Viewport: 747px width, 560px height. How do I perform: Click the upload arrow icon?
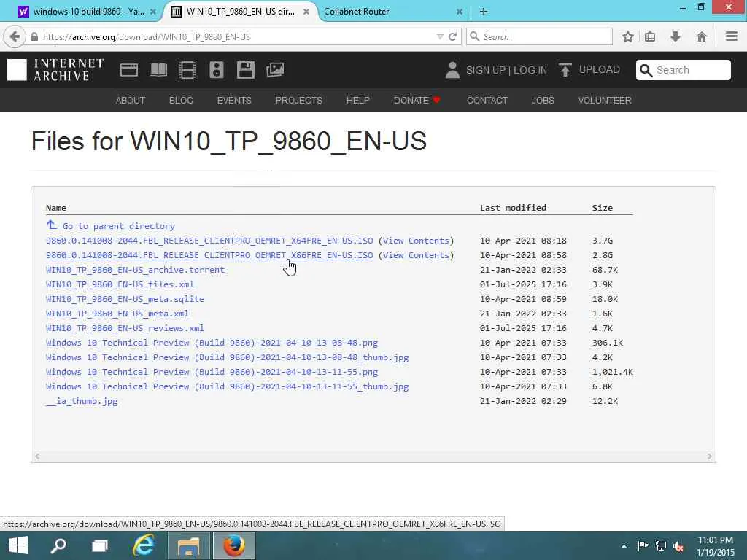tap(565, 70)
